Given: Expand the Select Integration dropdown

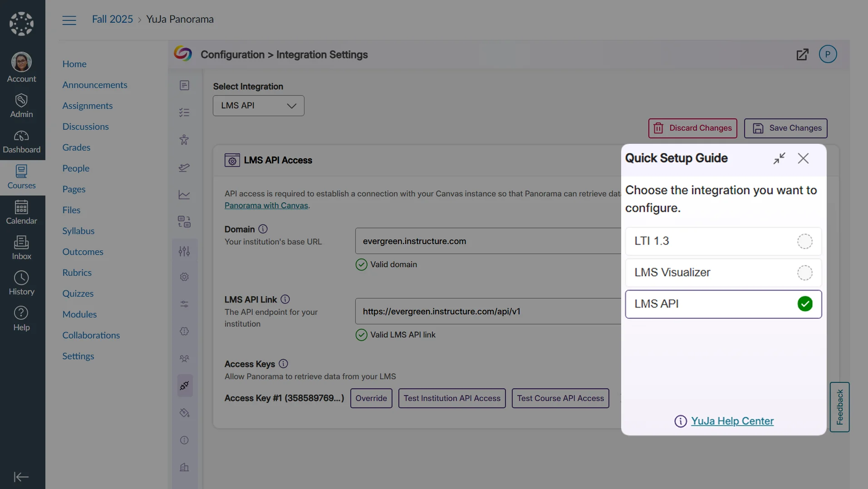Looking at the screenshot, I should pyautogui.click(x=258, y=106).
